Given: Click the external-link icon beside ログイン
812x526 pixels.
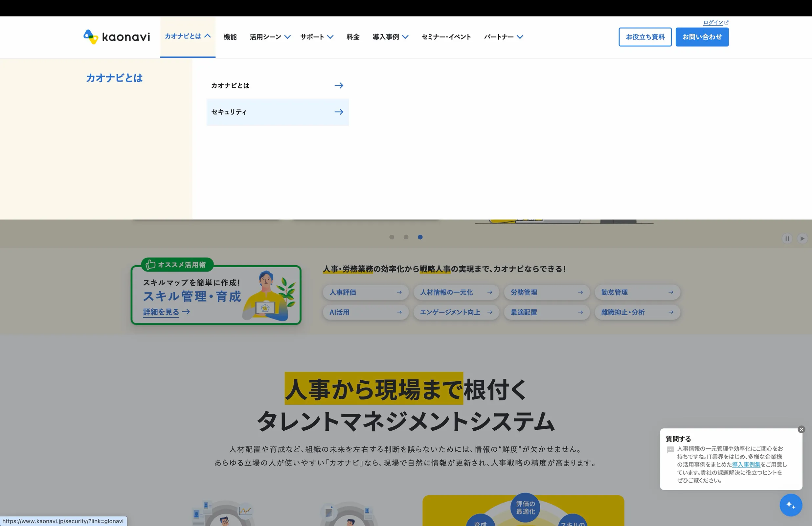Looking at the screenshot, I should tap(726, 23).
